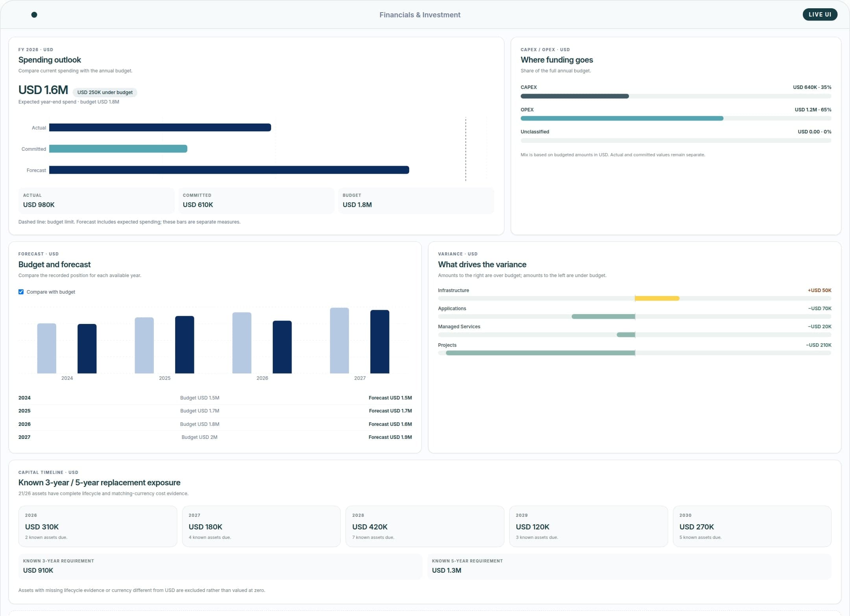Click Budget USD 2M in the 2027 row

pyautogui.click(x=199, y=437)
